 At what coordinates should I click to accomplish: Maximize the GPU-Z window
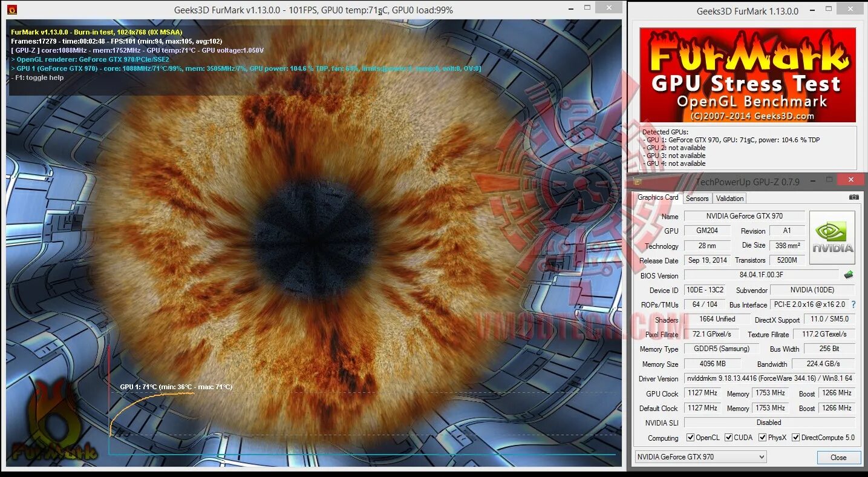pyautogui.click(x=829, y=180)
